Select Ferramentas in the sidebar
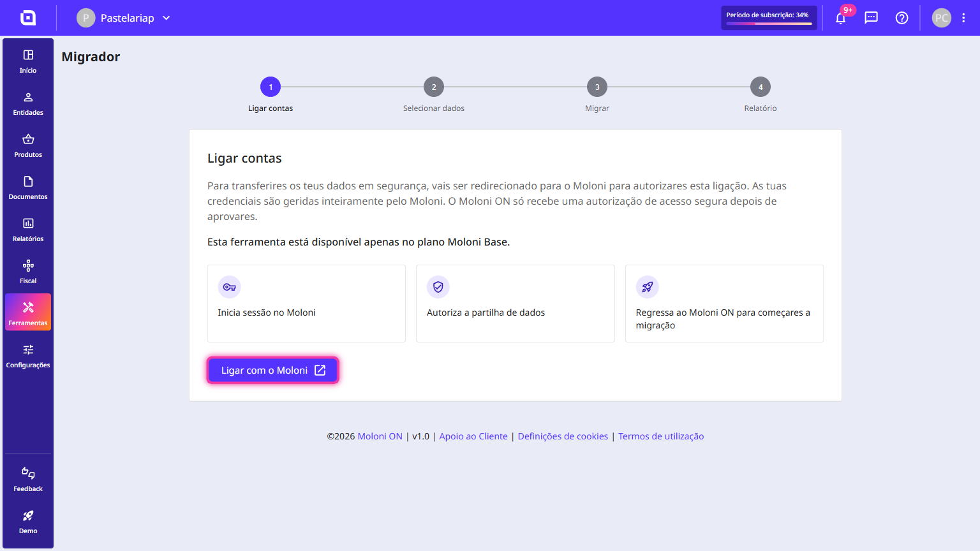Image resolution: width=980 pixels, height=551 pixels. point(28,312)
